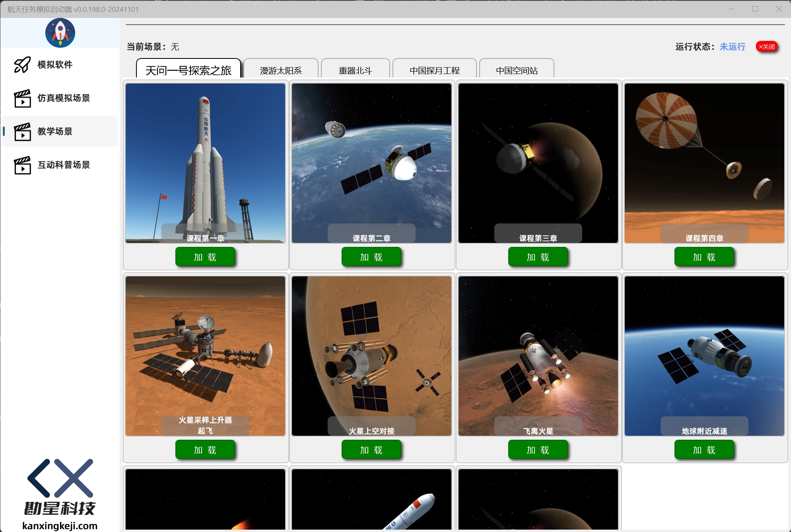The width and height of the screenshot is (791, 532).
Task: Click the kanxingkeji.com website text
Action: tap(60, 526)
